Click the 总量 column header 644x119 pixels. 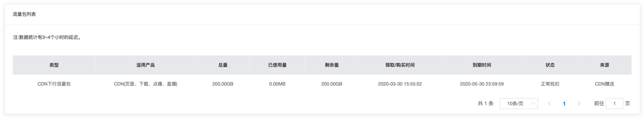tap(223, 65)
